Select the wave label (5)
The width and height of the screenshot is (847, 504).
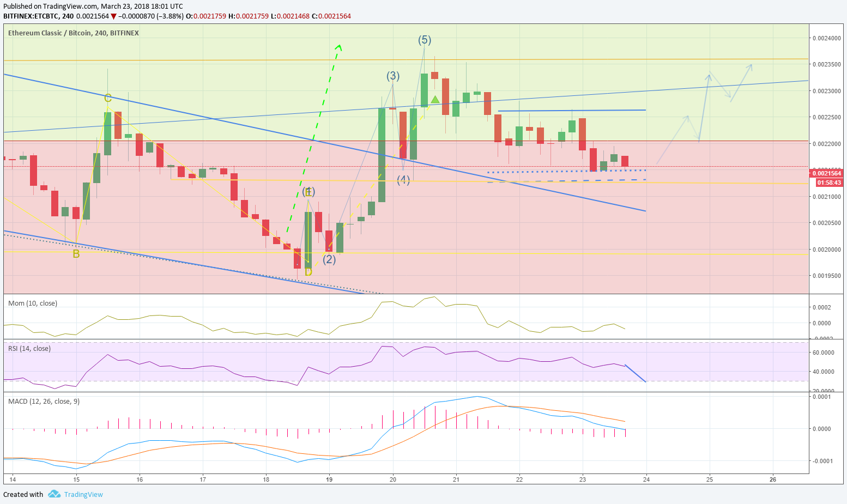click(x=425, y=40)
